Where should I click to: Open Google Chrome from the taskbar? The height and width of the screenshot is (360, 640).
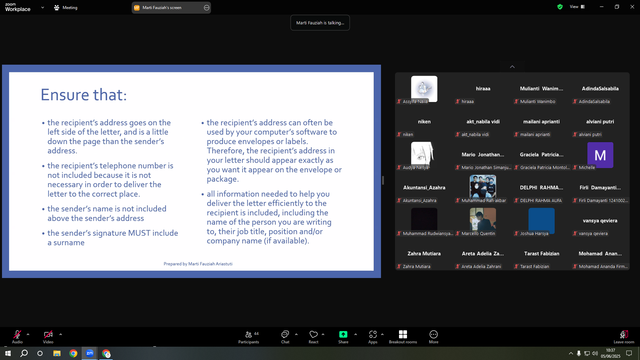coord(73,353)
